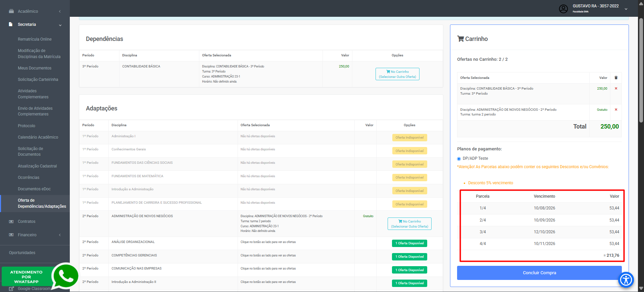Click the Concluir Compra button
The width and height of the screenshot is (644, 292).
pyautogui.click(x=539, y=273)
